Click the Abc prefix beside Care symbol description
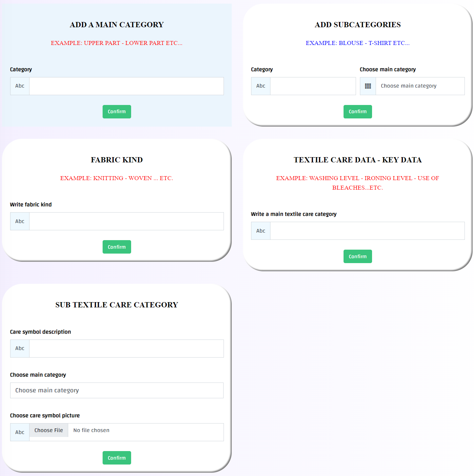The width and height of the screenshot is (474, 476). pyautogui.click(x=20, y=348)
